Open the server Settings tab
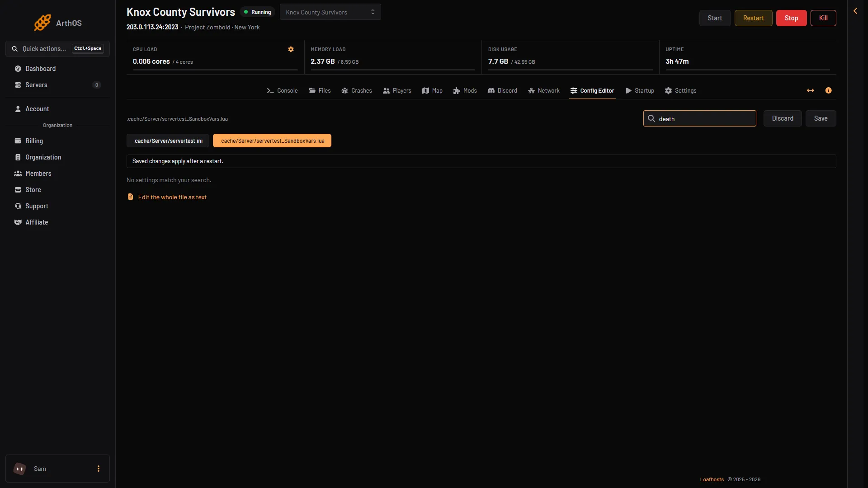The width and height of the screenshot is (868, 488). (x=680, y=90)
